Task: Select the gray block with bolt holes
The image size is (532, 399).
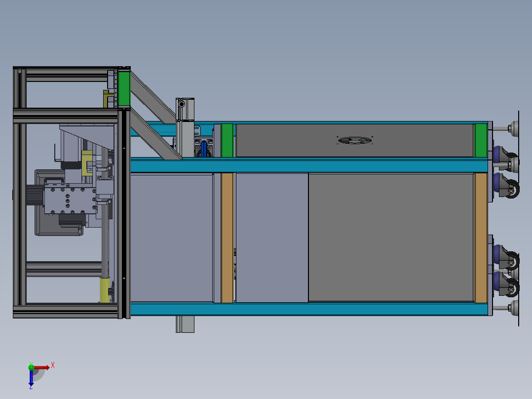Action: click(70, 199)
